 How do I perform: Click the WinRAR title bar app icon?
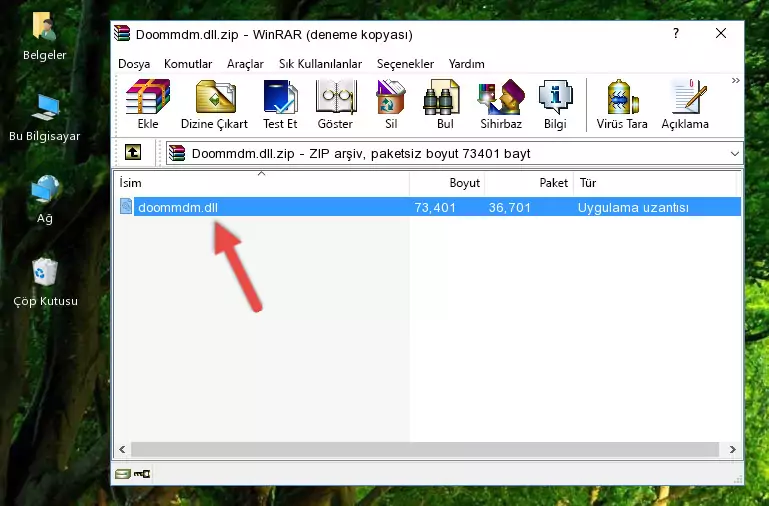point(123,33)
